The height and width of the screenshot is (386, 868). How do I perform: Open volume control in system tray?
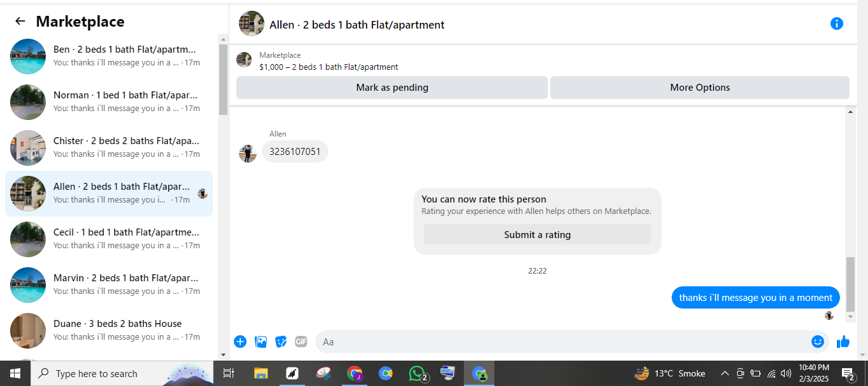point(786,373)
